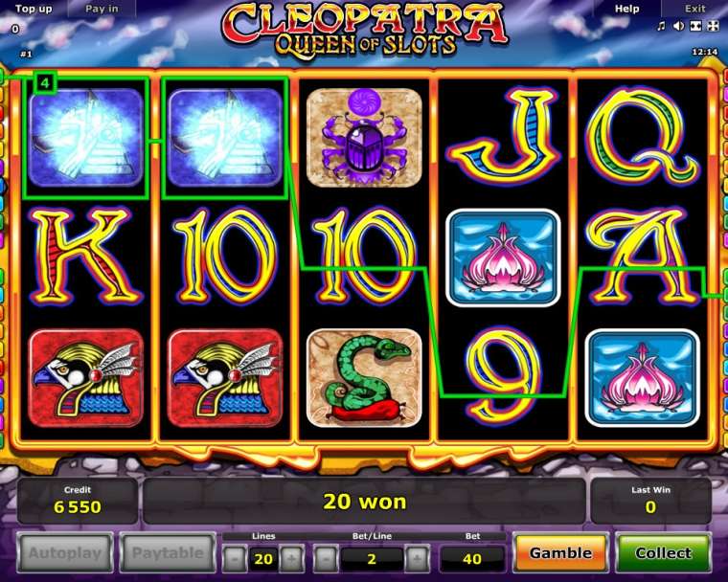
Task: Toggle widescreen mode with the horizontal arrows icon
Action: [695, 26]
